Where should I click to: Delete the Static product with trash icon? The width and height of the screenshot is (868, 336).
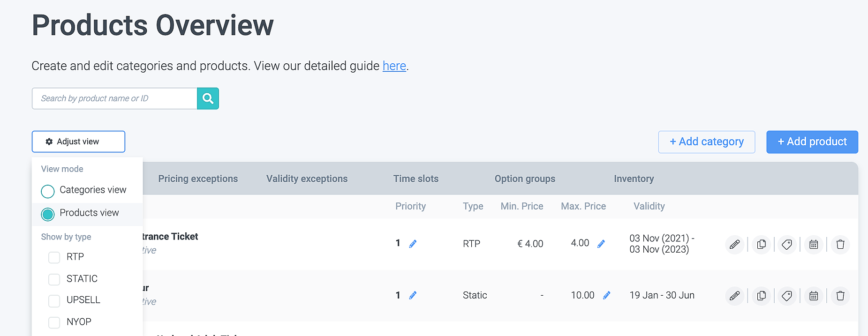pos(840,296)
